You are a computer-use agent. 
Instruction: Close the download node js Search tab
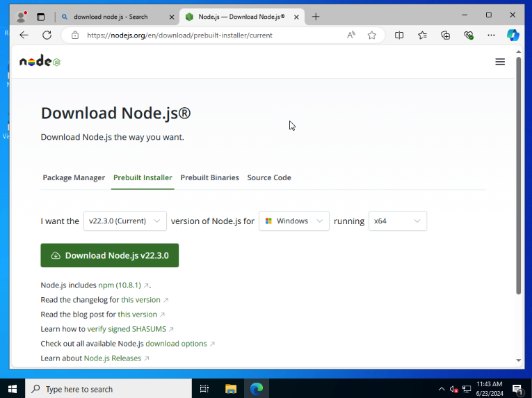point(172,17)
